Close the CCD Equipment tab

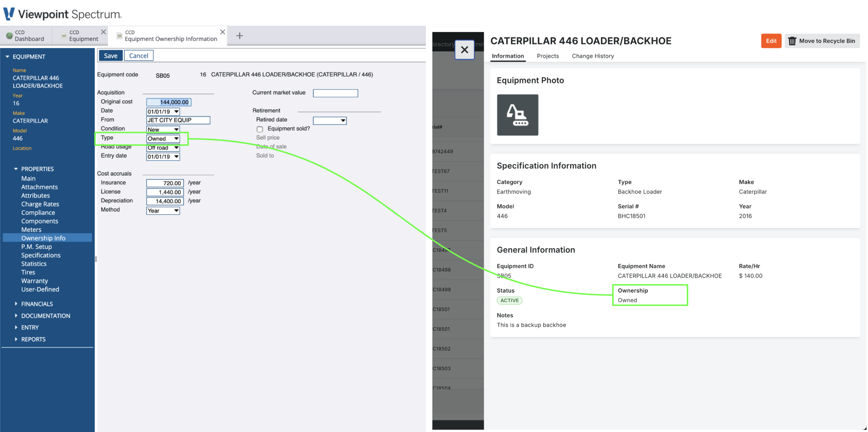(x=104, y=32)
